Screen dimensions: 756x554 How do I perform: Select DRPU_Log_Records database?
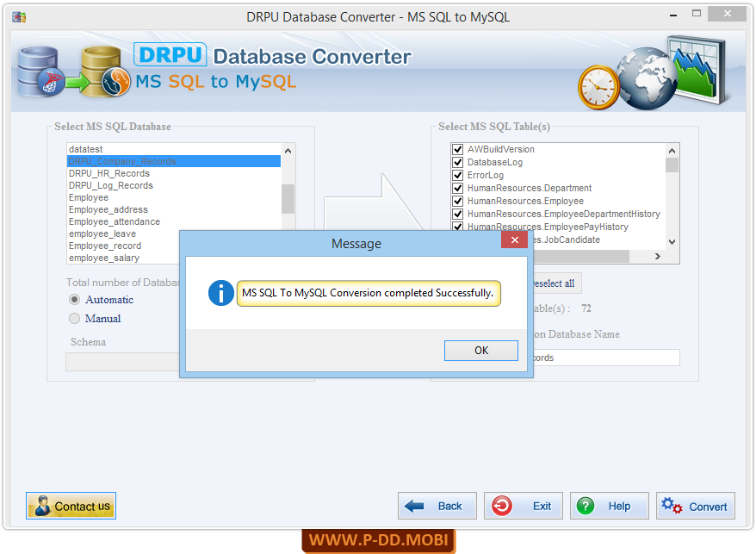pyautogui.click(x=174, y=185)
